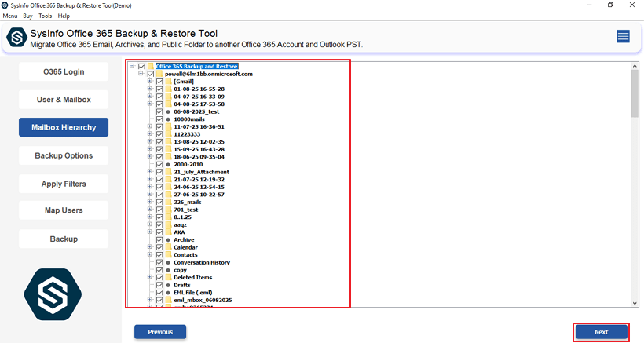Click folder icon of 11223333
This screenshot has height=343, width=644.
[168, 134]
